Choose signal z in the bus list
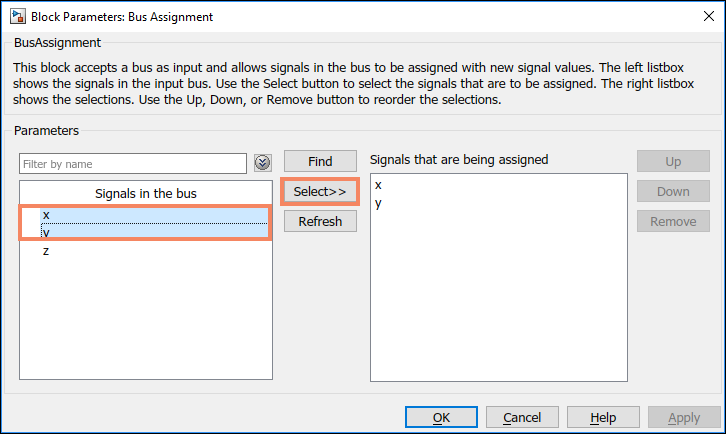This screenshot has height=434, width=726. pyautogui.click(x=46, y=251)
